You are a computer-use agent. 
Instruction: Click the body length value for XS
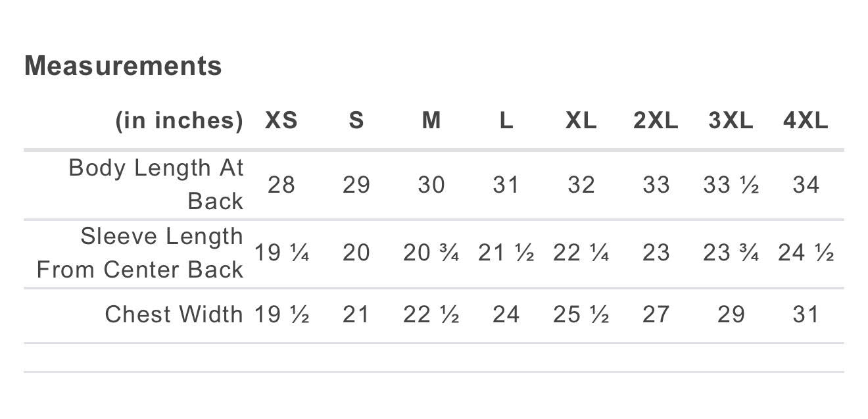pos(281,185)
